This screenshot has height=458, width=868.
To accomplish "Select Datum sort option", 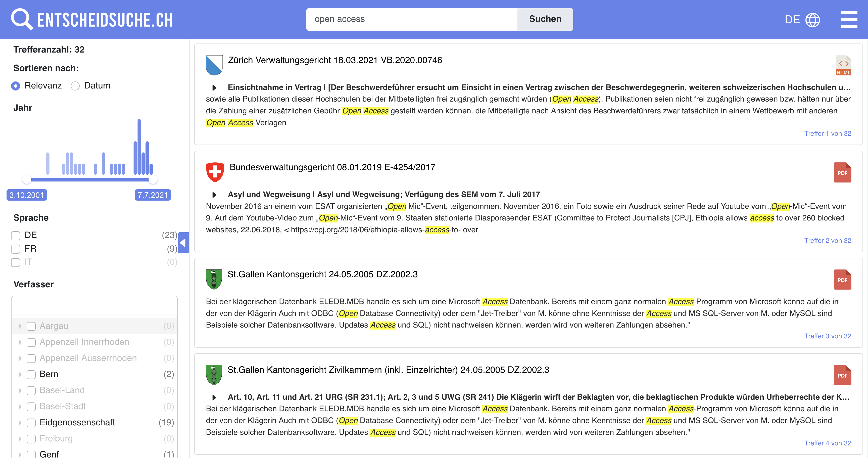I will click(x=75, y=86).
